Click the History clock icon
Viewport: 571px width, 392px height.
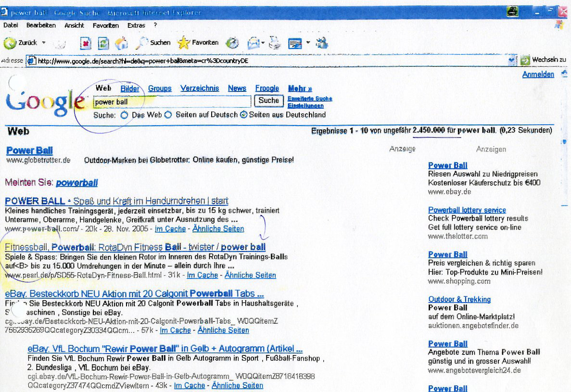pos(232,43)
